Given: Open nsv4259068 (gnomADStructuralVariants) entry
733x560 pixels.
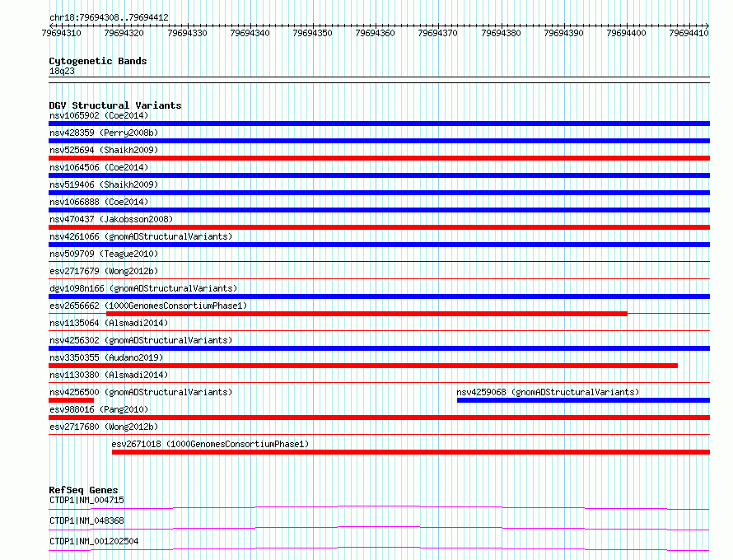Looking at the screenshot, I should coord(548,392).
